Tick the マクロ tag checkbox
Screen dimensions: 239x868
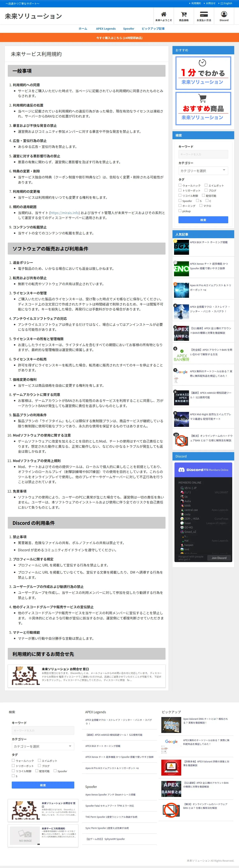pyautogui.click(x=201, y=206)
